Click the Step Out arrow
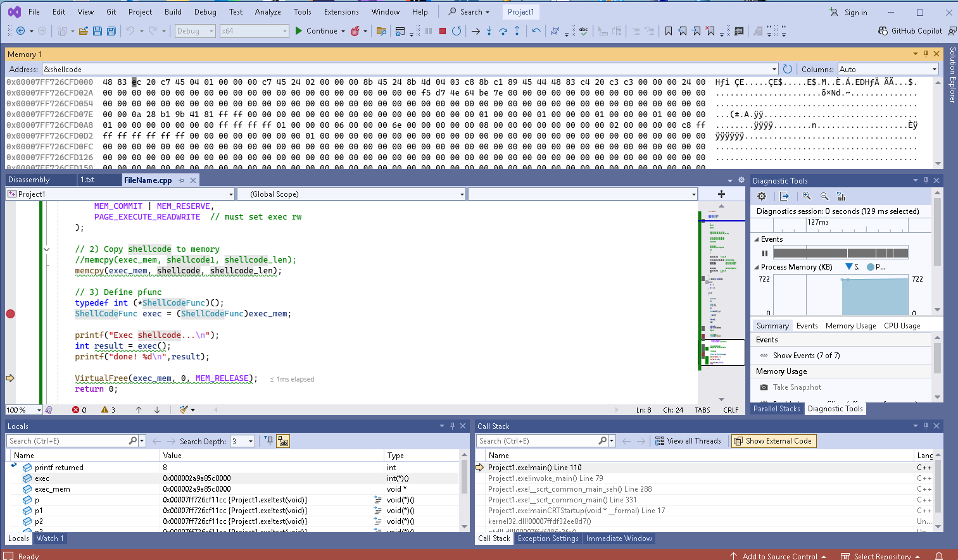This screenshot has width=958, height=560. [x=517, y=30]
